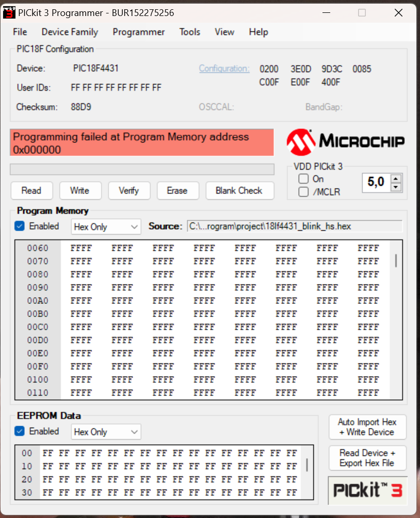Click configuration word 0200

click(269, 69)
